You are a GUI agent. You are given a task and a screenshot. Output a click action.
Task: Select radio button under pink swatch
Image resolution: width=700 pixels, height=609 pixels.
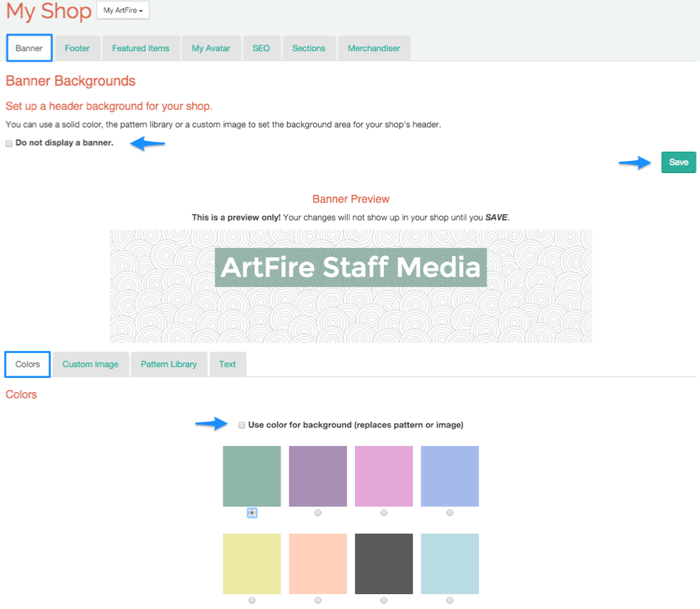[384, 513]
